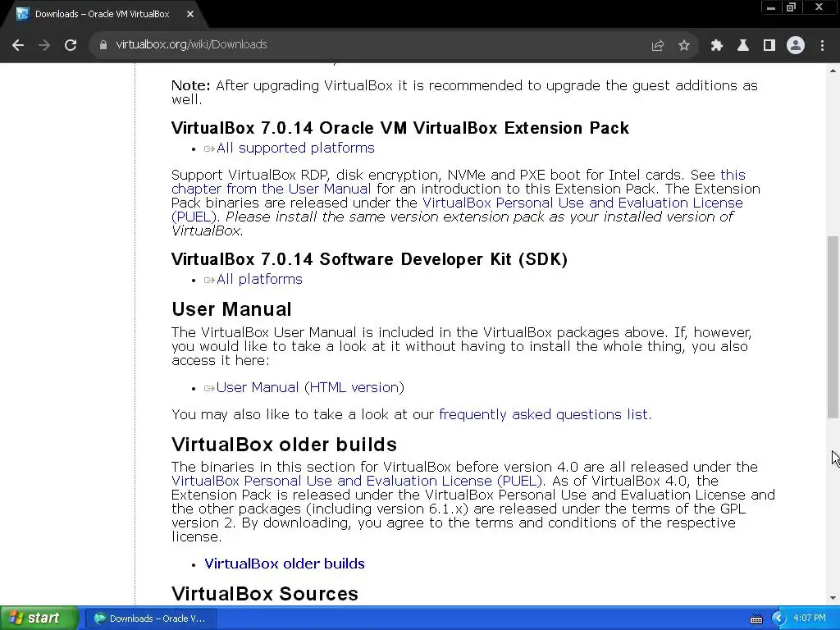Click the 'User Manual' heading
Viewport: 840px width, 630px height.
tap(231, 309)
